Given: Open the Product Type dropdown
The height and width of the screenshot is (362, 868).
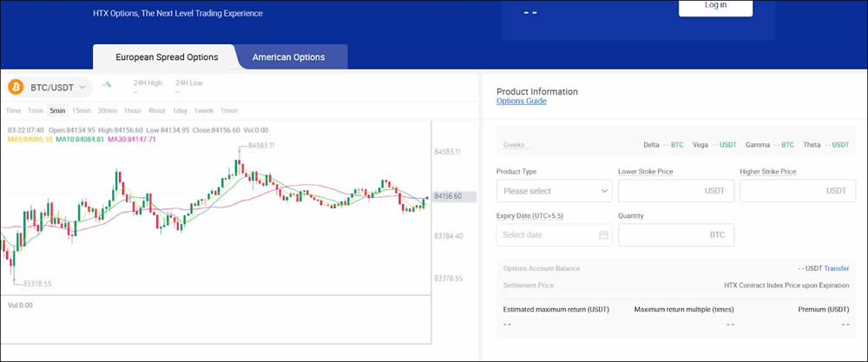Looking at the screenshot, I should click(554, 191).
